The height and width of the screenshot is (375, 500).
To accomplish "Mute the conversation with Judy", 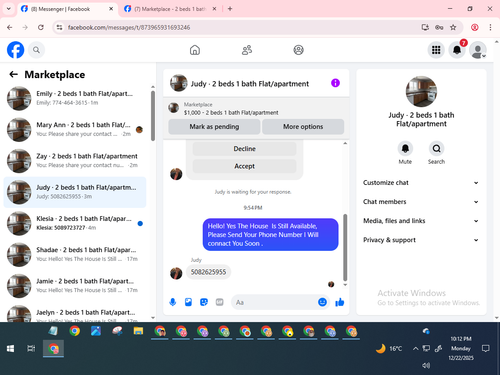I will coord(405,148).
